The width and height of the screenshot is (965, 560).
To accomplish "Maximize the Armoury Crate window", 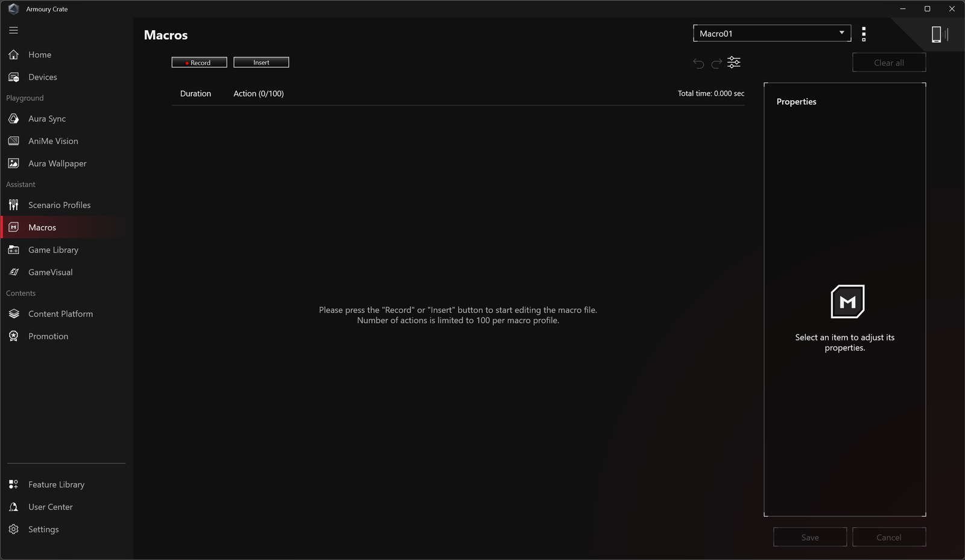I will [927, 8].
